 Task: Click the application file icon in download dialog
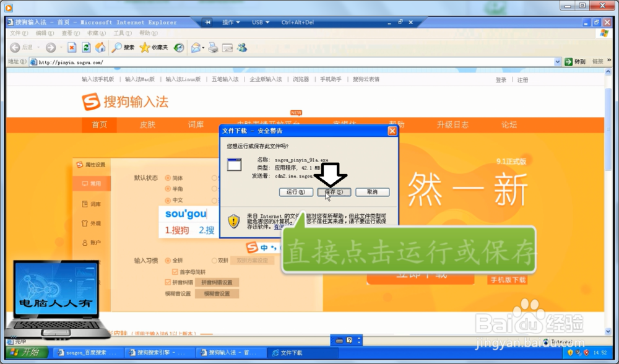234,165
